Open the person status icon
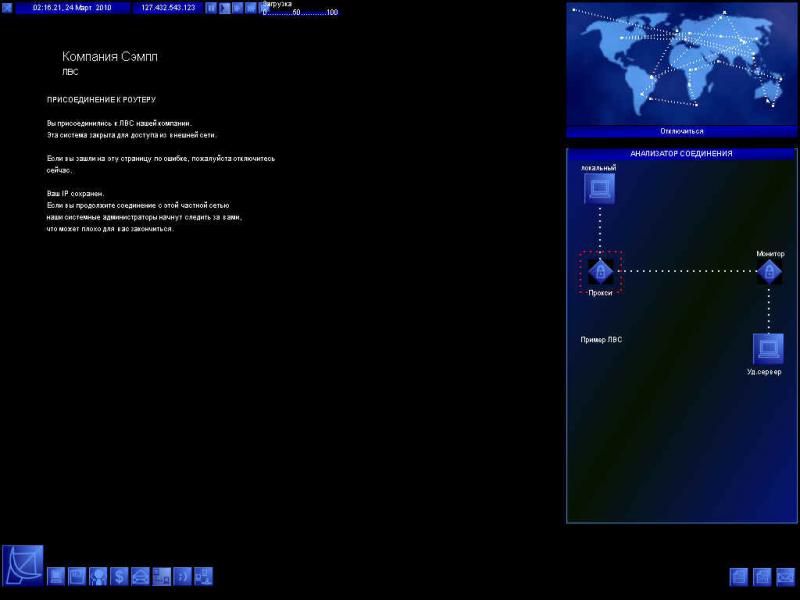The image size is (800, 600). 98,576
